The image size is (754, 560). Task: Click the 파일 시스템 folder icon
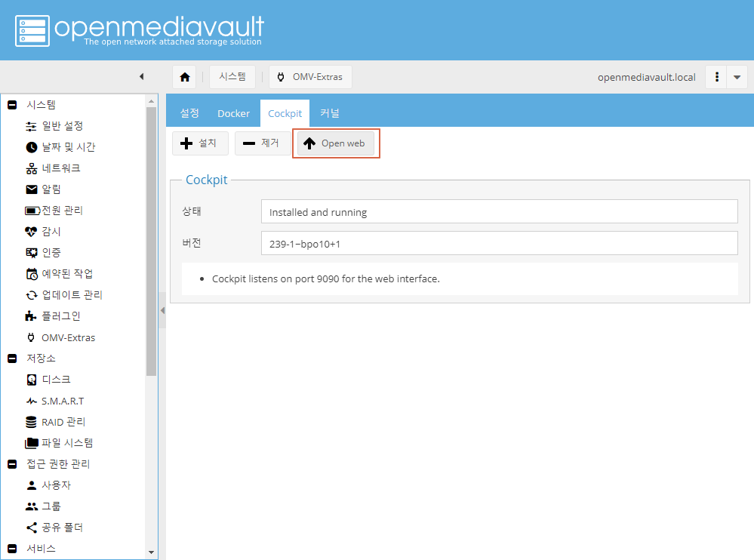(31, 443)
